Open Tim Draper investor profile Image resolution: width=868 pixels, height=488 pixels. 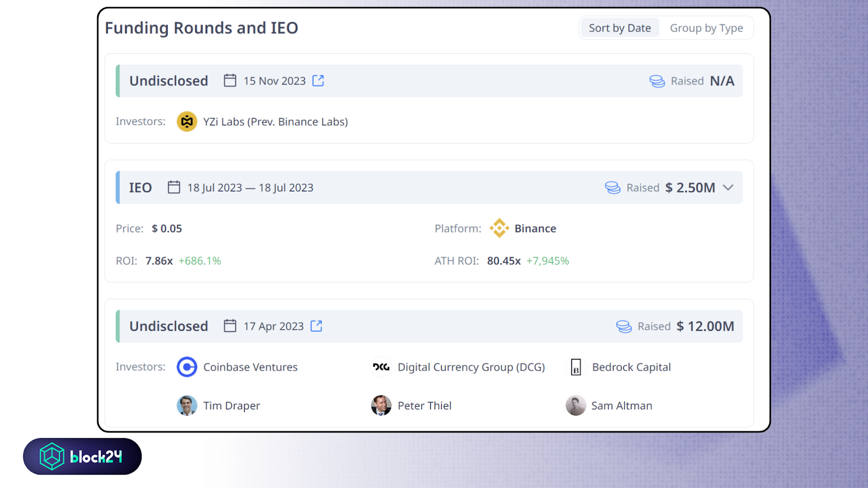[x=232, y=406]
